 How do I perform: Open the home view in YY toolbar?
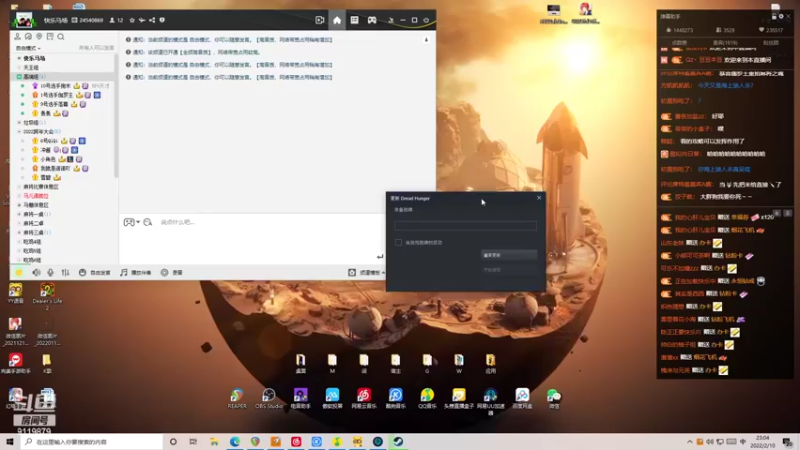point(337,20)
